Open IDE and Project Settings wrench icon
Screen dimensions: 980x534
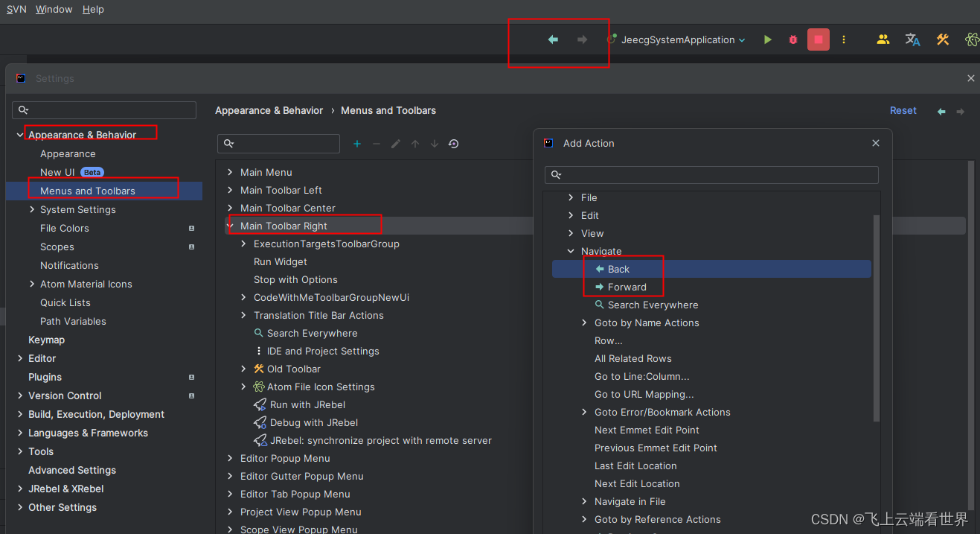pyautogui.click(x=943, y=39)
